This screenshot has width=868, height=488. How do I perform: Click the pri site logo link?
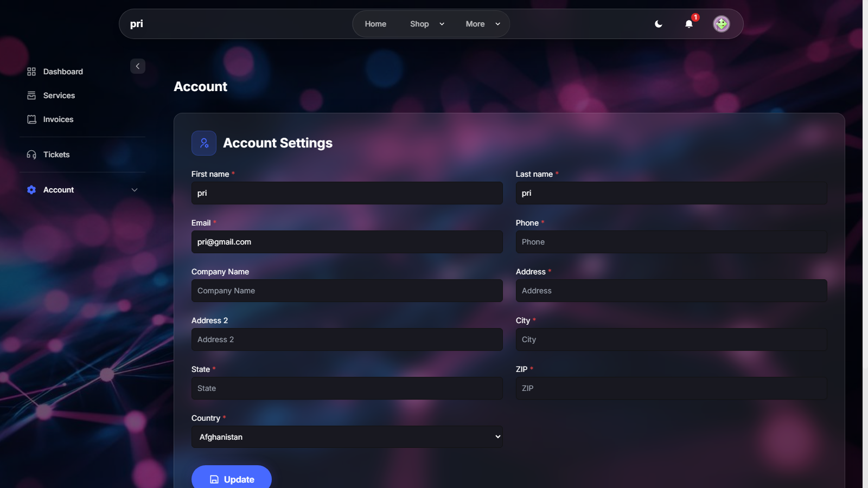pyautogui.click(x=137, y=24)
